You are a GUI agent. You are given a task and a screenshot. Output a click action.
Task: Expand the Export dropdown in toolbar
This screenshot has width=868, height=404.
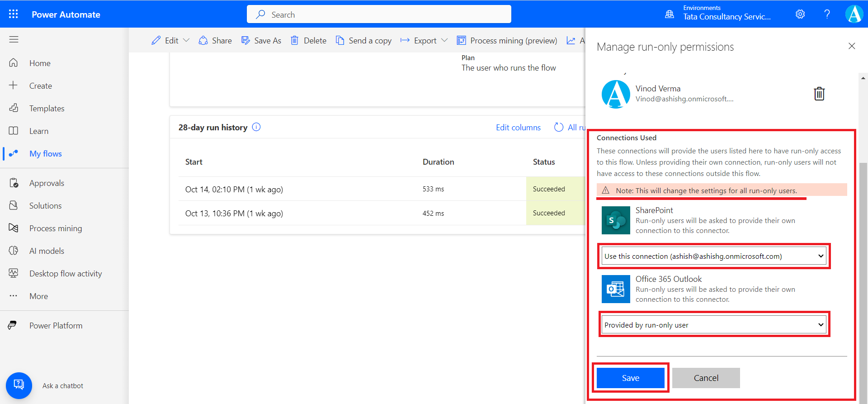click(444, 40)
